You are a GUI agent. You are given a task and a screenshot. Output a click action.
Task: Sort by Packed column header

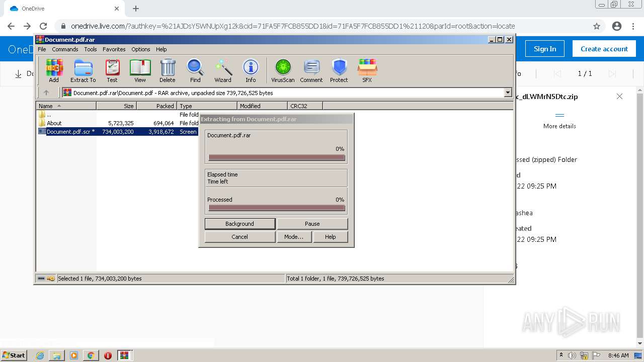(x=156, y=106)
